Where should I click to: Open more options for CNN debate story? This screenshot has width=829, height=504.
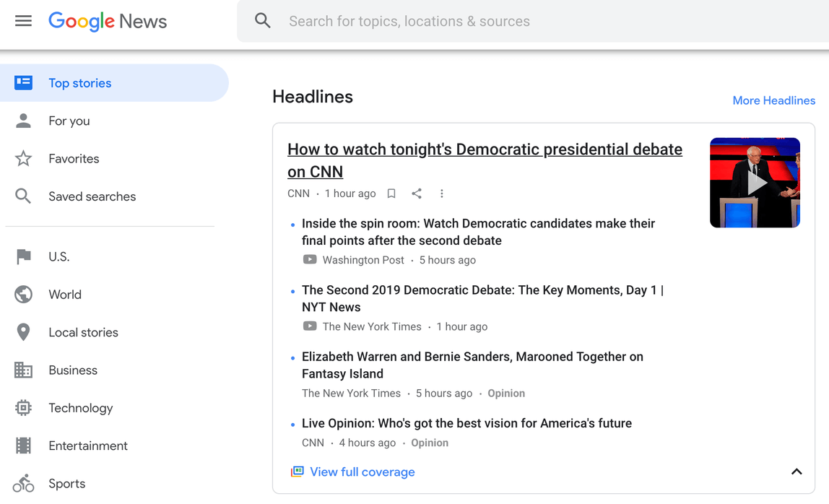click(x=441, y=194)
